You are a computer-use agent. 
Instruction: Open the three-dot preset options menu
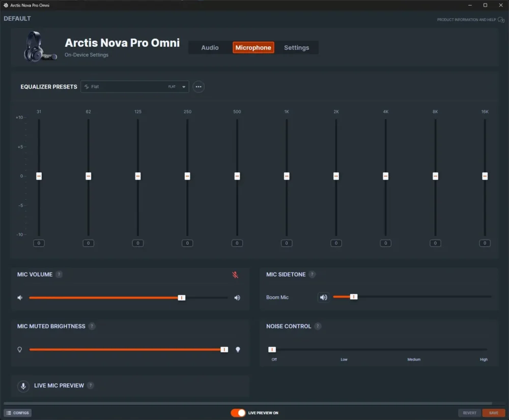coord(199,86)
